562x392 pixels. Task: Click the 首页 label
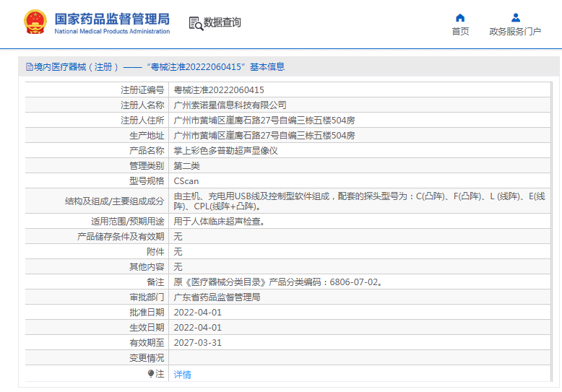pyautogui.click(x=460, y=32)
